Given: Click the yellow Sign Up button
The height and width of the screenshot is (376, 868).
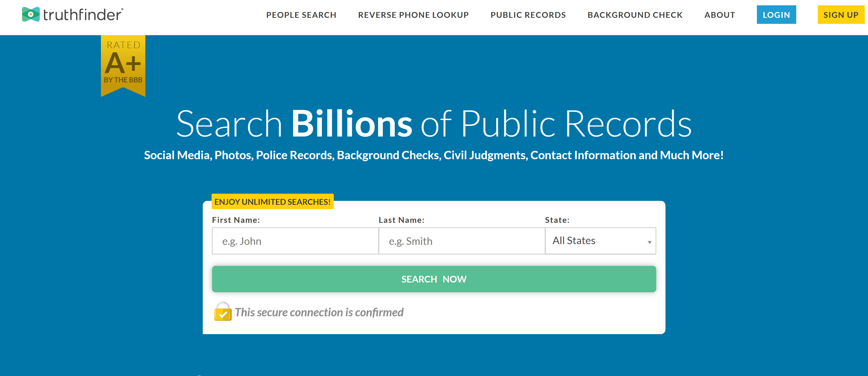Looking at the screenshot, I should click(x=841, y=15).
